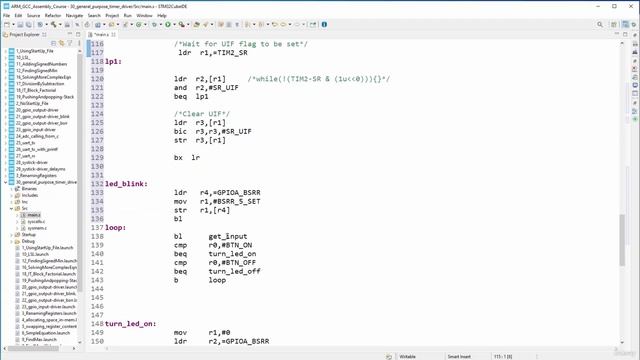Minimize the editor area
The height and width of the screenshot is (360, 640).
point(617,34)
